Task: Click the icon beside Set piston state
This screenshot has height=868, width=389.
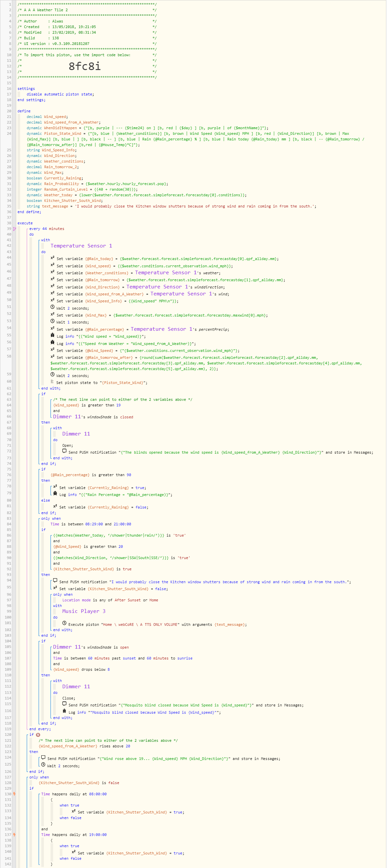Action: [x=52, y=382]
